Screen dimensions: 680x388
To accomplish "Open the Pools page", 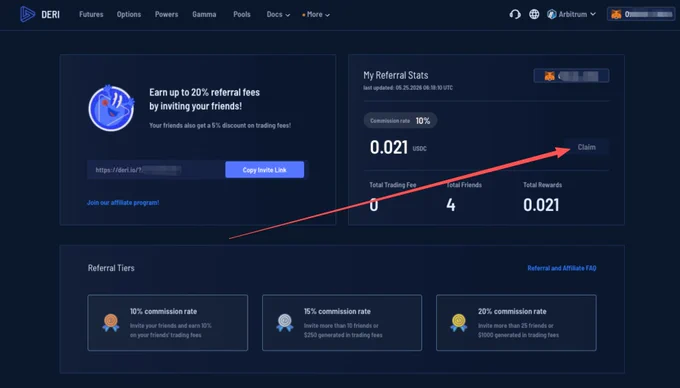I will coord(242,14).
